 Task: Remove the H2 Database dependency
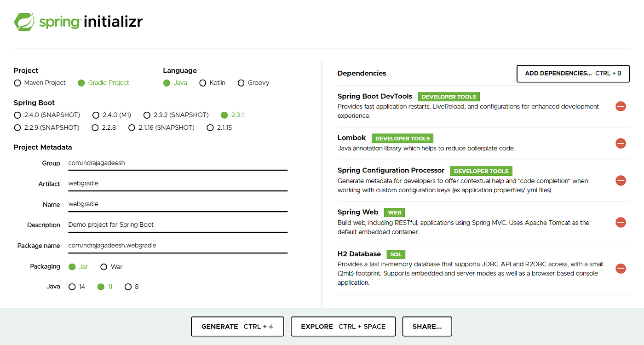(x=621, y=268)
